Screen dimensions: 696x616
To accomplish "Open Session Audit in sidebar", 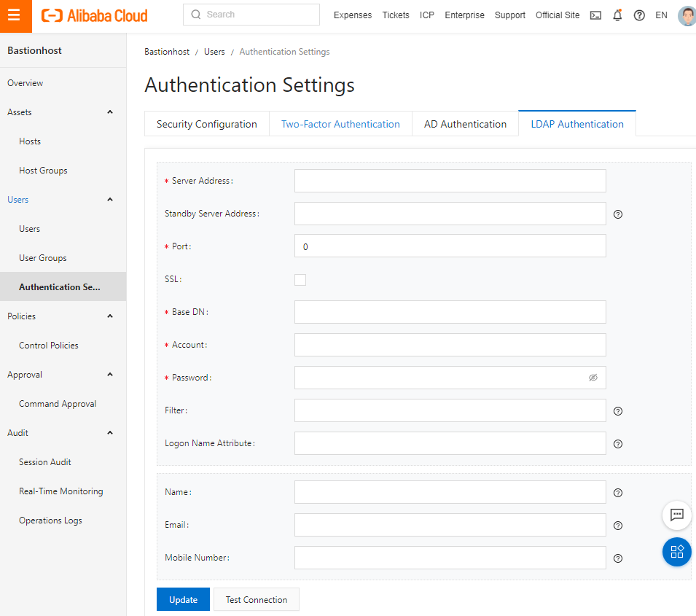I will coord(45,462).
